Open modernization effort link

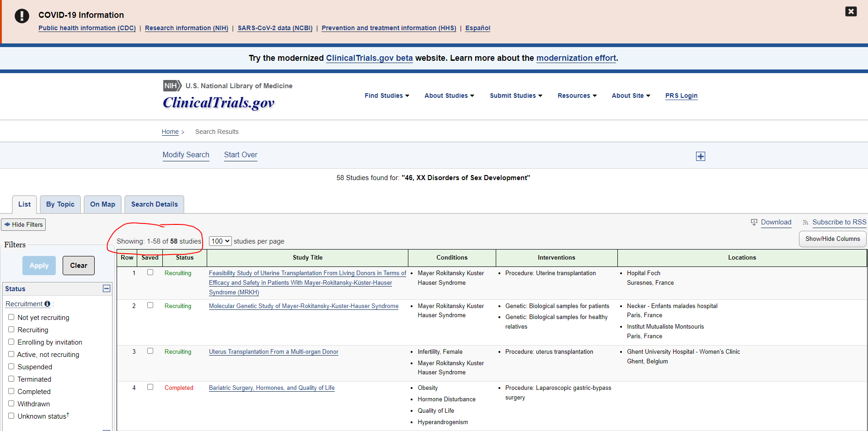(576, 58)
